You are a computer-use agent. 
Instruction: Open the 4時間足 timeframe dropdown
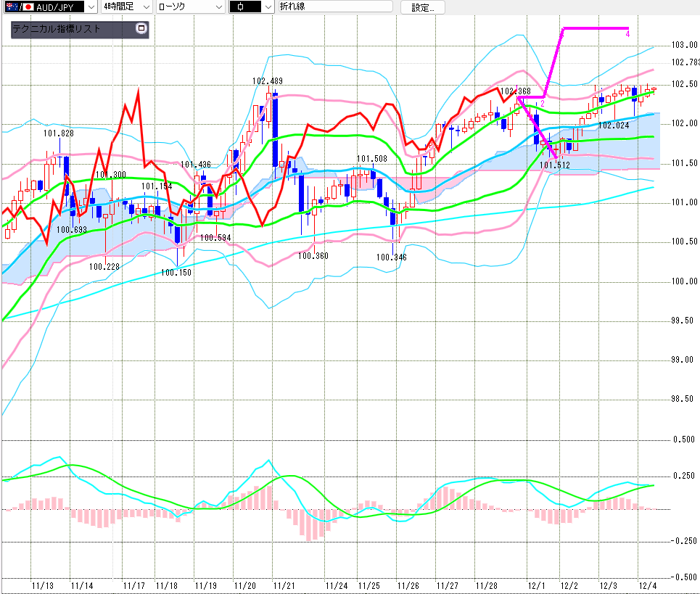[125, 7]
